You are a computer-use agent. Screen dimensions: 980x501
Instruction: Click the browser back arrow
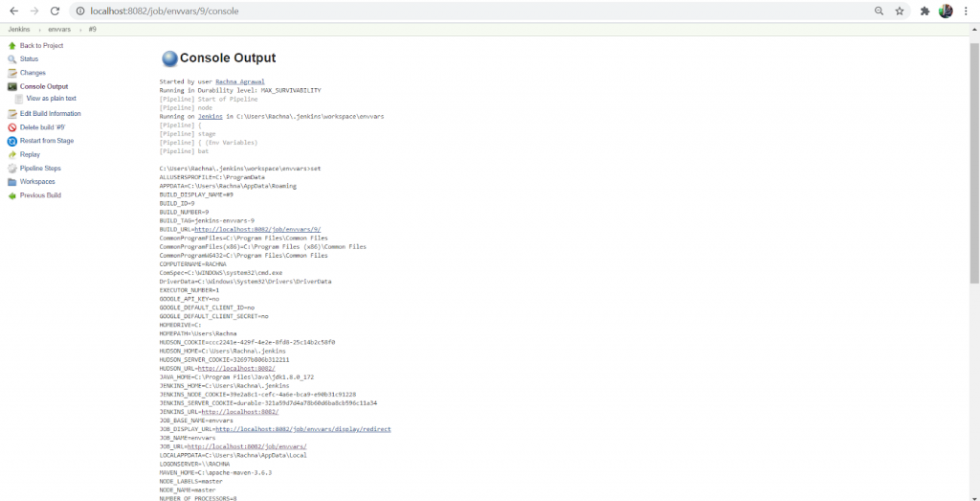(x=13, y=11)
